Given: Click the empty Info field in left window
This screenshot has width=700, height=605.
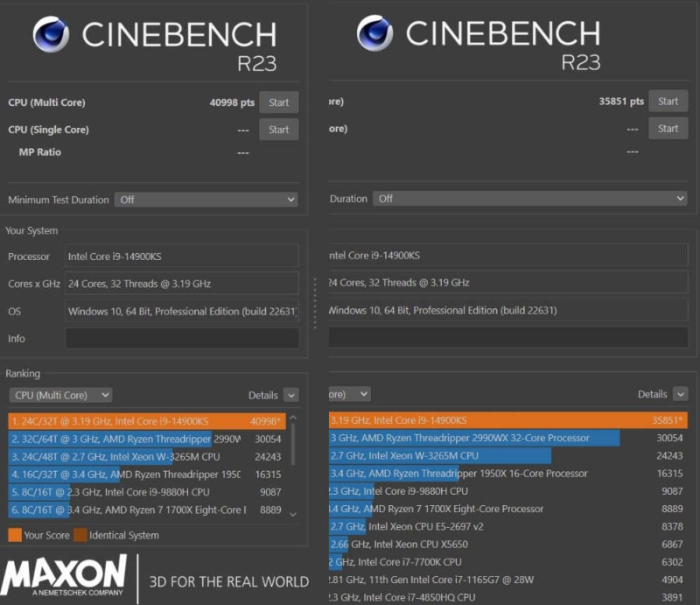Looking at the screenshot, I should point(181,339).
